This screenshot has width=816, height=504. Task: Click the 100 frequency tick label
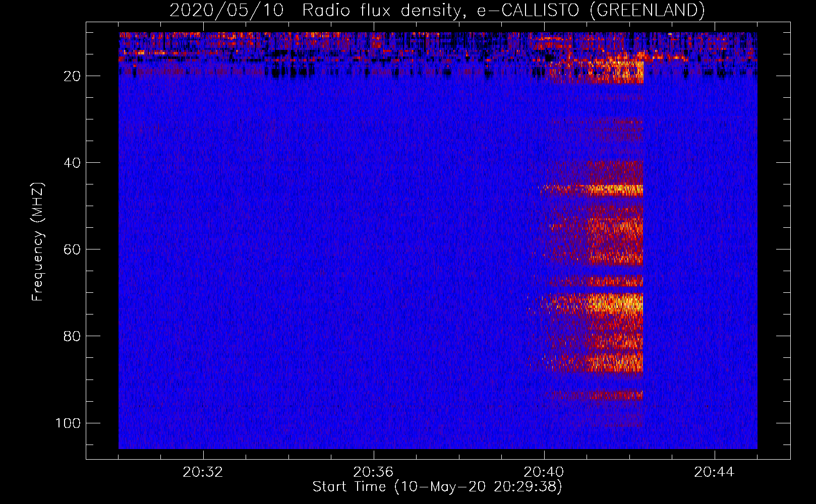pyautogui.click(x=68, y=423)
